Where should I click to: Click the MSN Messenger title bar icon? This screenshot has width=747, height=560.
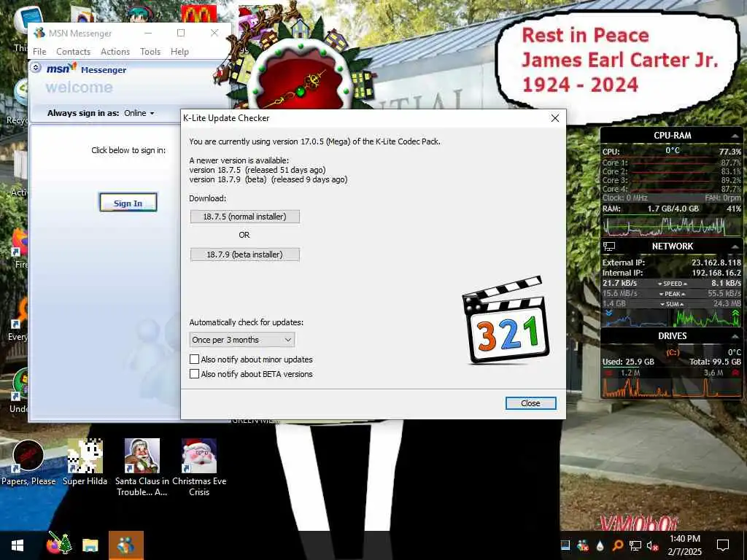point(39,33)
